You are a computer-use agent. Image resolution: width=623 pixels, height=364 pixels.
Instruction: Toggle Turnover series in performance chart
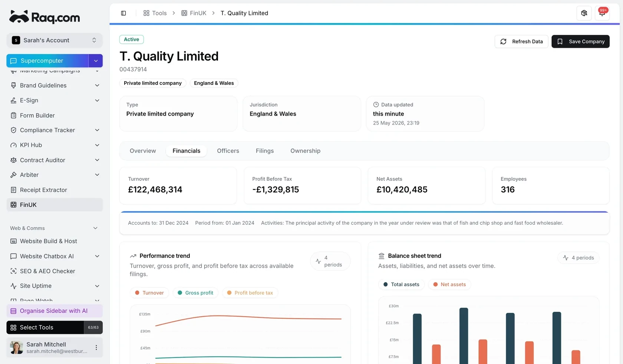point(149,293)
